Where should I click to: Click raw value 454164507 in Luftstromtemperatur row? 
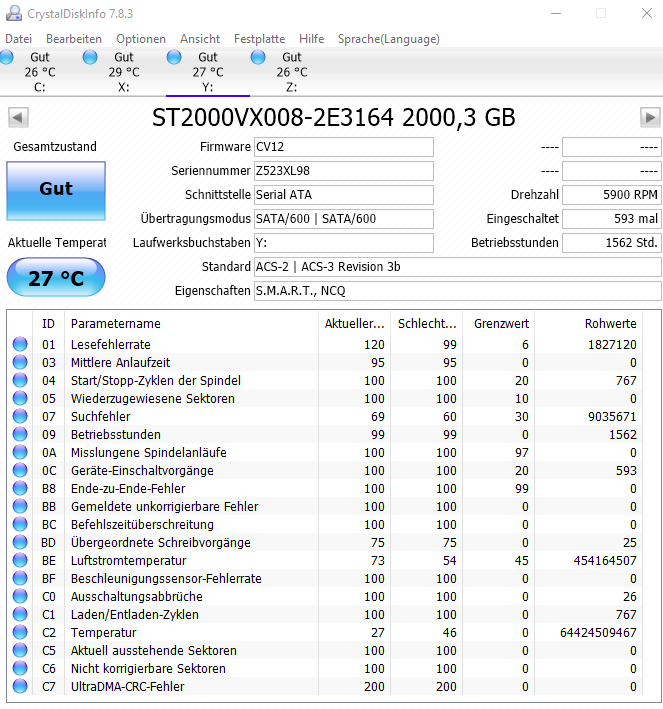point(605,561)
